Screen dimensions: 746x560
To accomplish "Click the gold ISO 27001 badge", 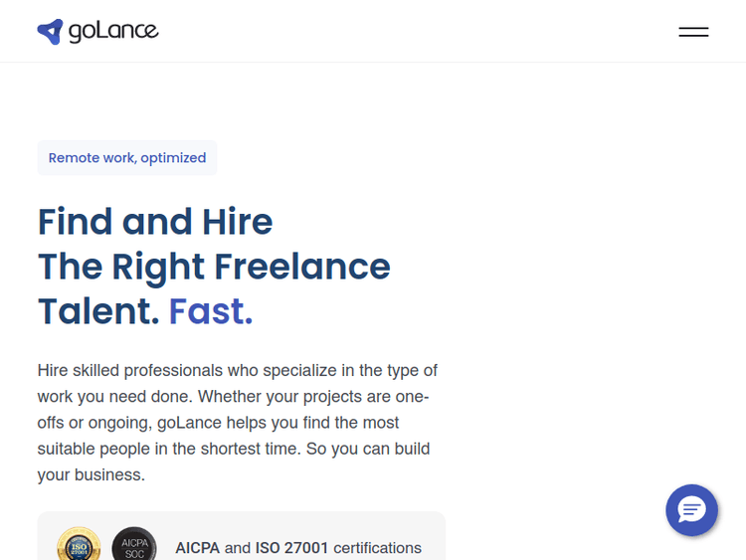I will point(79,546).
